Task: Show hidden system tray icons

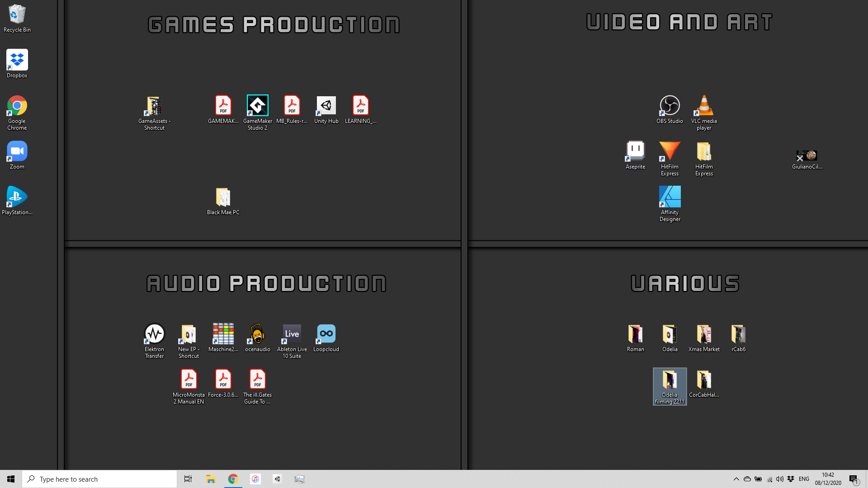Action: pyautogui.click(x=736, y=479)
